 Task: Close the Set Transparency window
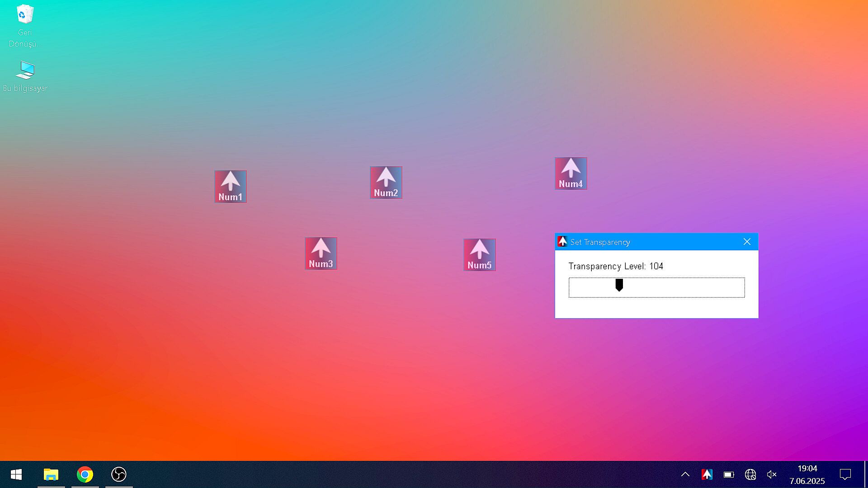click(747, 242)
